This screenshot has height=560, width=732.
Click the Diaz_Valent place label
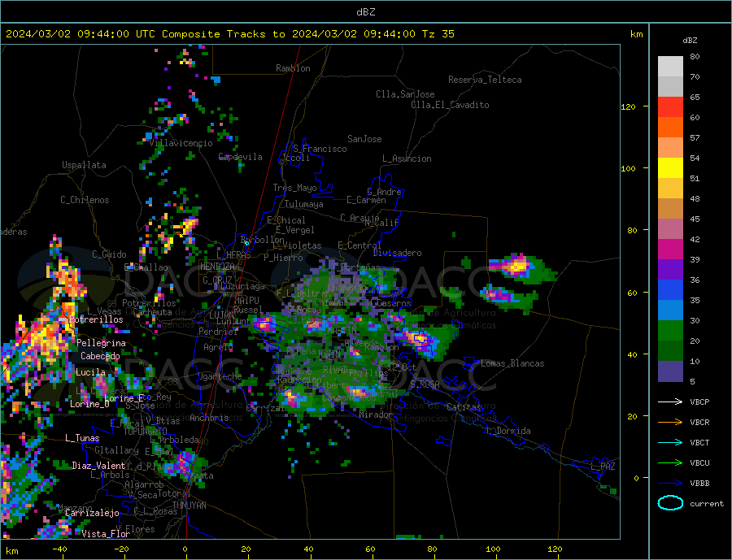(98, 466)
